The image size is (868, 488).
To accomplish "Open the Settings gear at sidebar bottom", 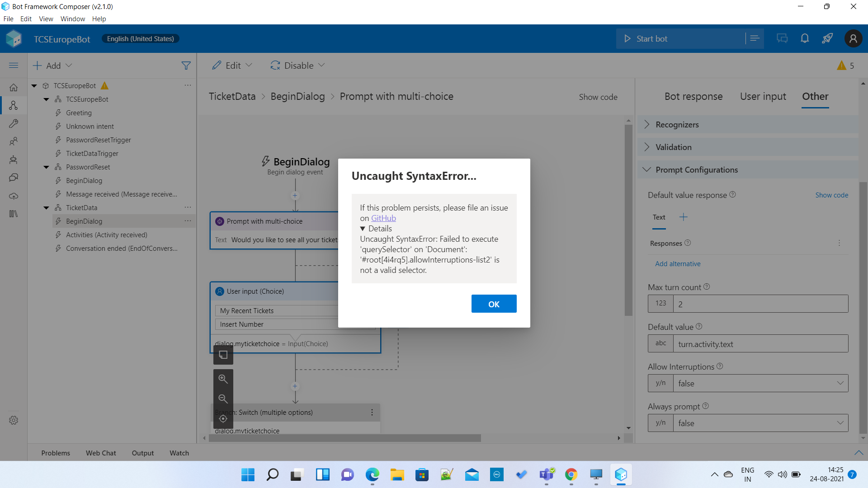I will [14, 420].
